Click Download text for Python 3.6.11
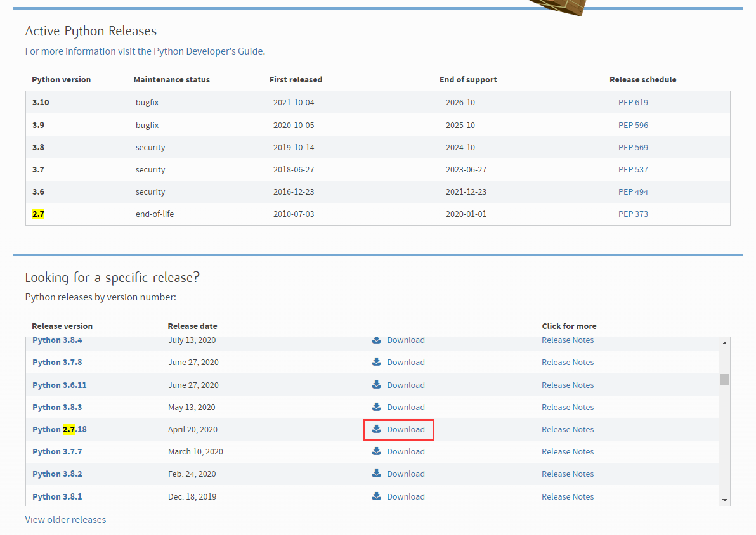 pos(406,385)
